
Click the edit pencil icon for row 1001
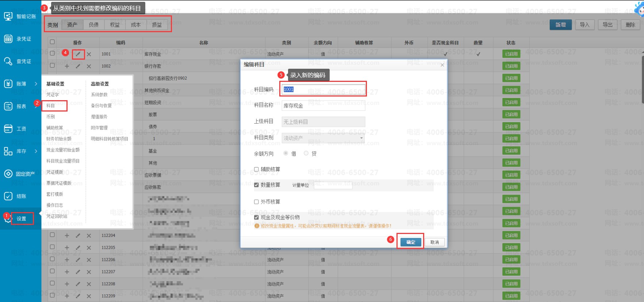(78, 54)
